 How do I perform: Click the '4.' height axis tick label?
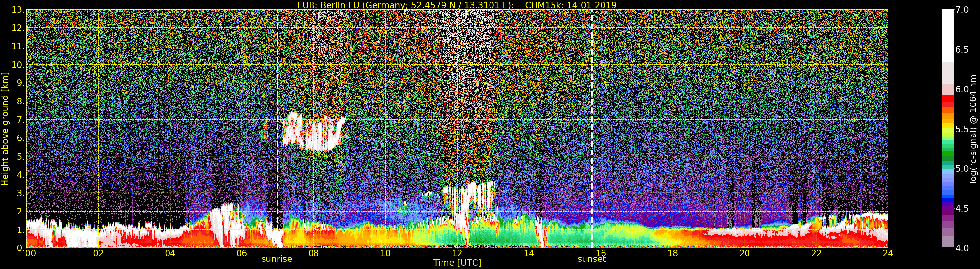(x=20, y=175)
